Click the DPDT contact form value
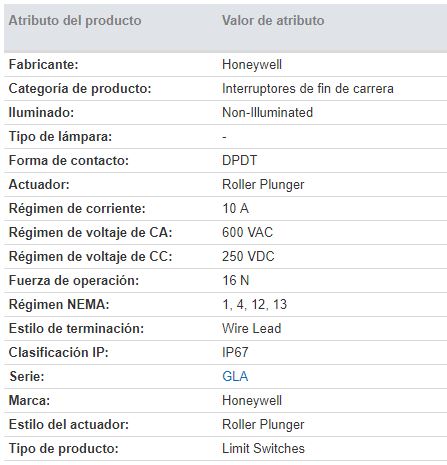Screen dimensions: 447x465 click(240, 161)
